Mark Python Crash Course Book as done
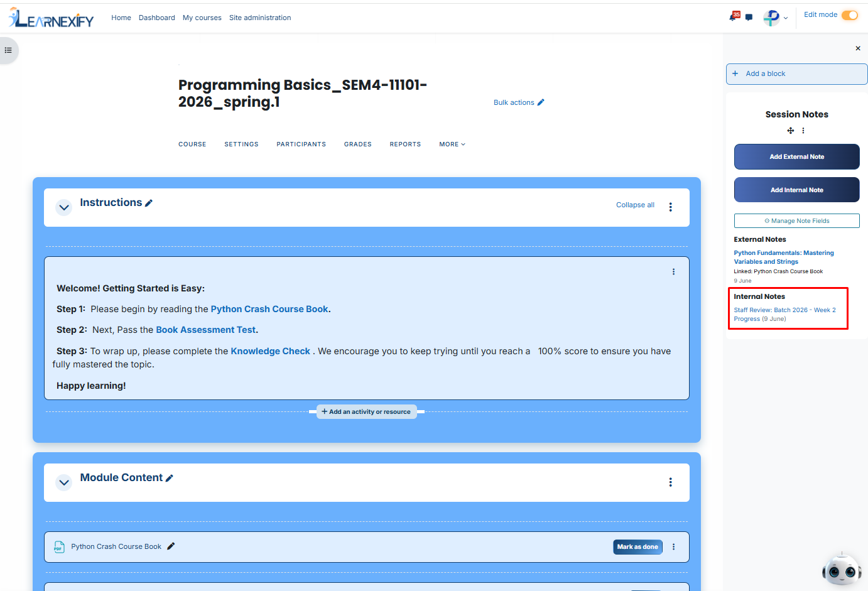Screen dimensions: 868x591 coord(637,547)
